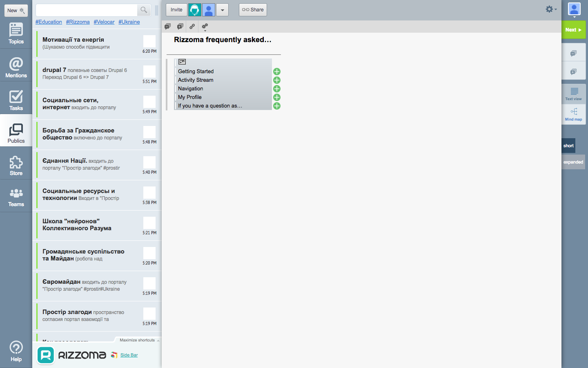Expand the My Profile reply
The image size is (588, 368).
pyautogui.click(x=277, y=97)
